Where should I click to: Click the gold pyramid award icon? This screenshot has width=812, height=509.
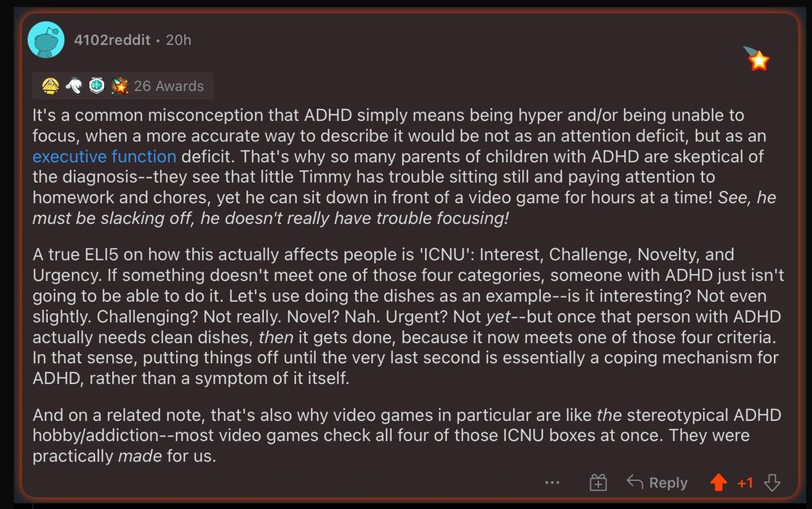point(50,86)
